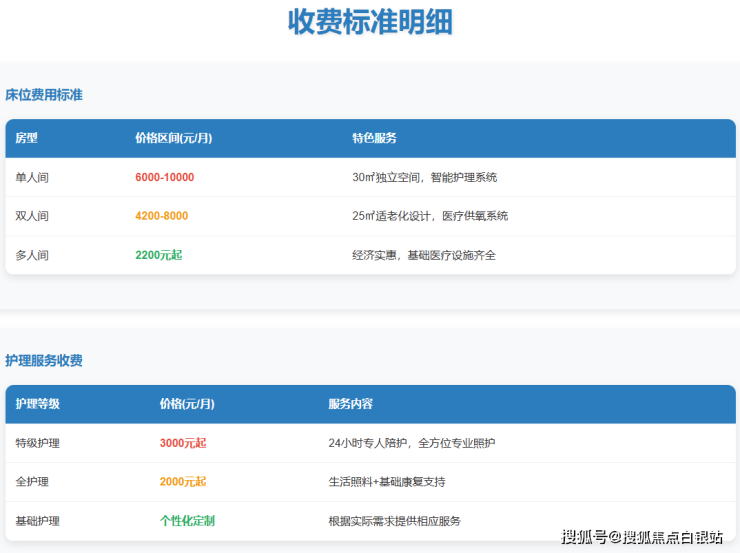Click the 护理等级 column header

coord(38,404)
